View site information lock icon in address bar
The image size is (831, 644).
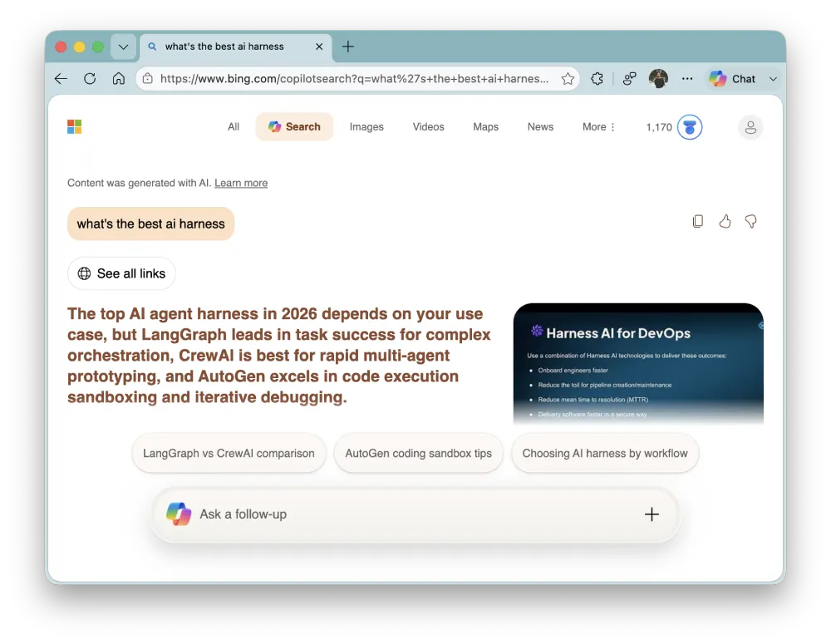148,79
